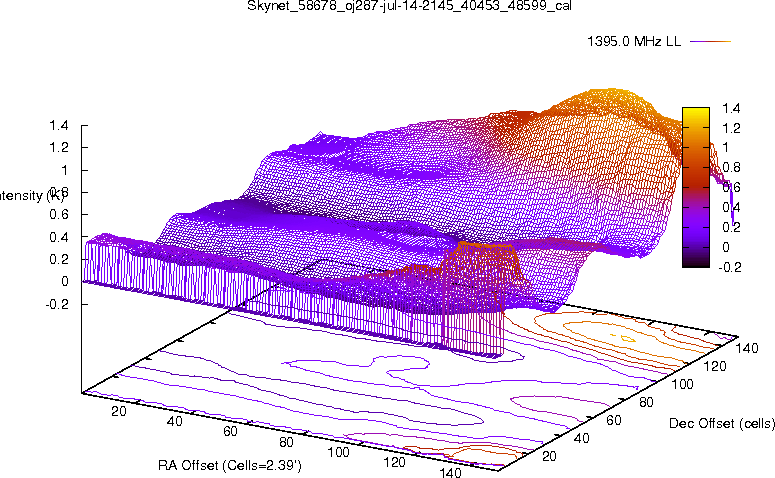The image size is (775, 478).
Task: Click the 0 label on the color bar
Action: click(x=726, y=247)
